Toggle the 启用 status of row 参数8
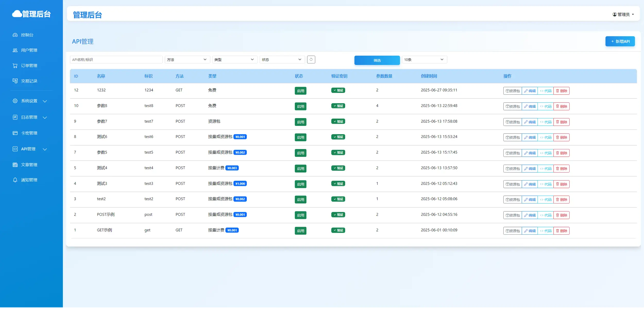 click(300, 106)
